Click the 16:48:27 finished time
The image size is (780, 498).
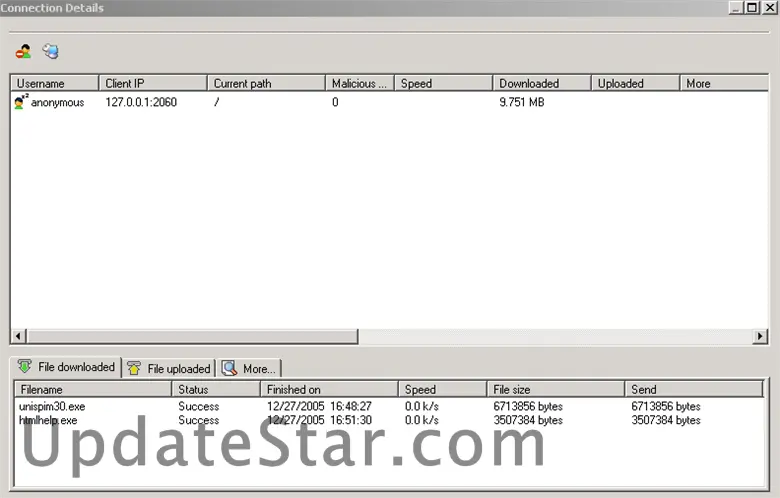pos(351,406)
